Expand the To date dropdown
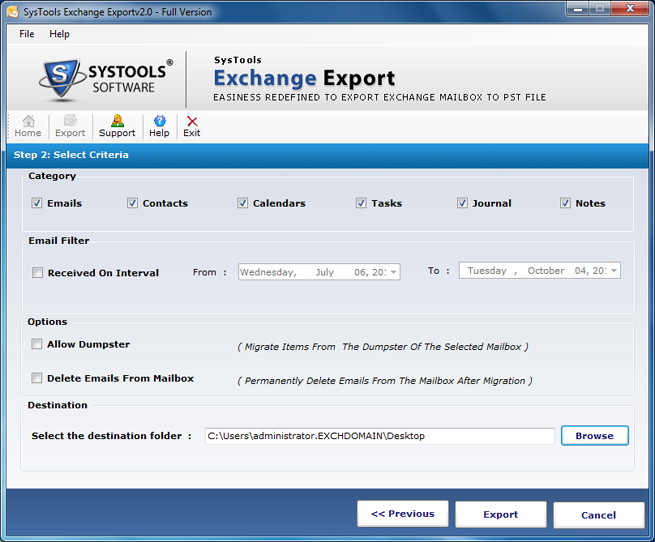The image size is (655, 542). [614, 271]
